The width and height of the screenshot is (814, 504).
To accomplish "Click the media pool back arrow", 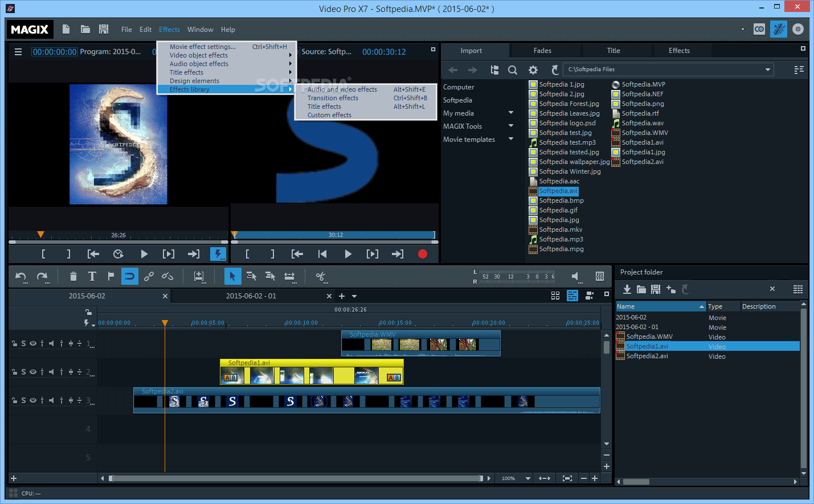I will coord(453,70).
